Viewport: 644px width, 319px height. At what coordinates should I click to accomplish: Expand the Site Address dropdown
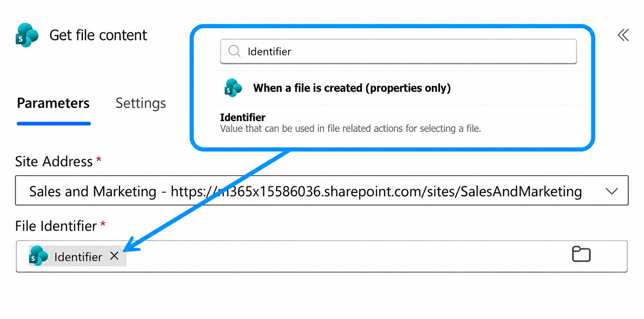(x=611, y=191)
